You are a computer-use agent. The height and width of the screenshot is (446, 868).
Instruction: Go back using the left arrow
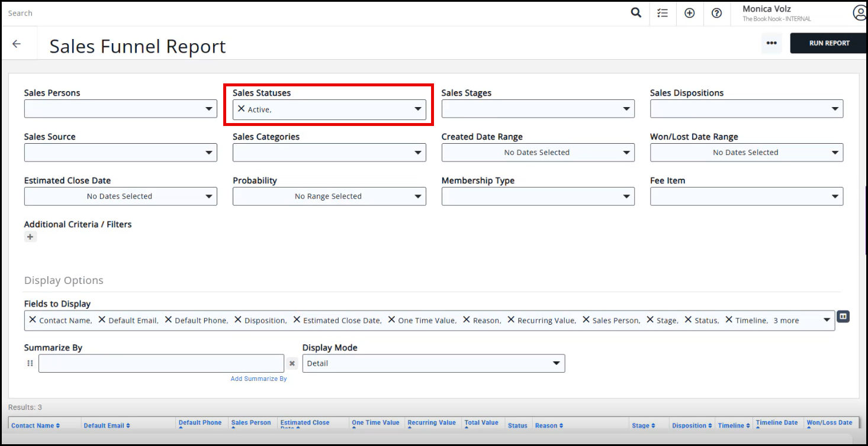[x=17, y=44]
